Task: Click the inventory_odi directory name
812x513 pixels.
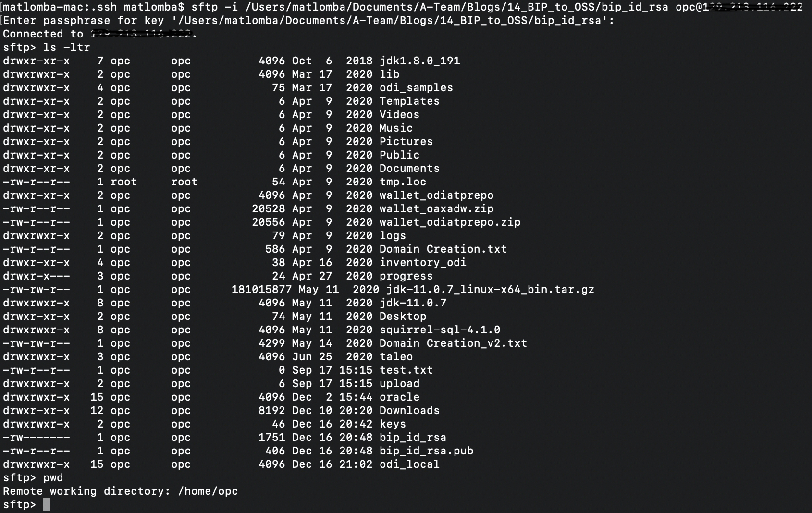Action: 423,263
